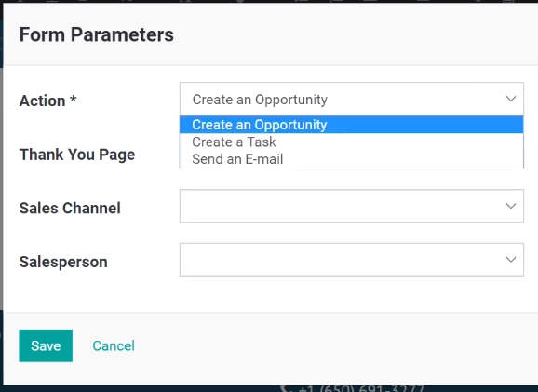Click the chevron arrow in Salesperson field
This screenshot has height=392, width=538.
(511, 260)
